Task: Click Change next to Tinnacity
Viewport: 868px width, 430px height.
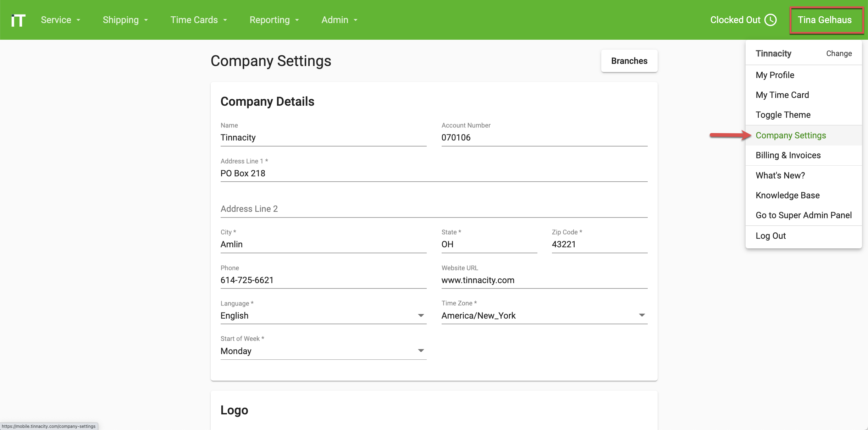Action: tap(839, 53)
